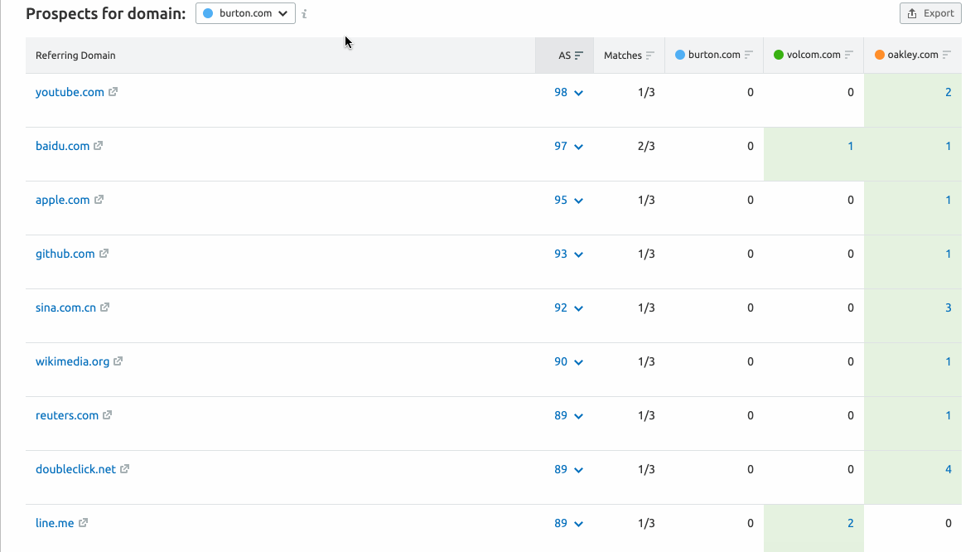Click oakley.com backlink count 1 for wikimedia.org

pyautogui.click(x=949, y=361)
